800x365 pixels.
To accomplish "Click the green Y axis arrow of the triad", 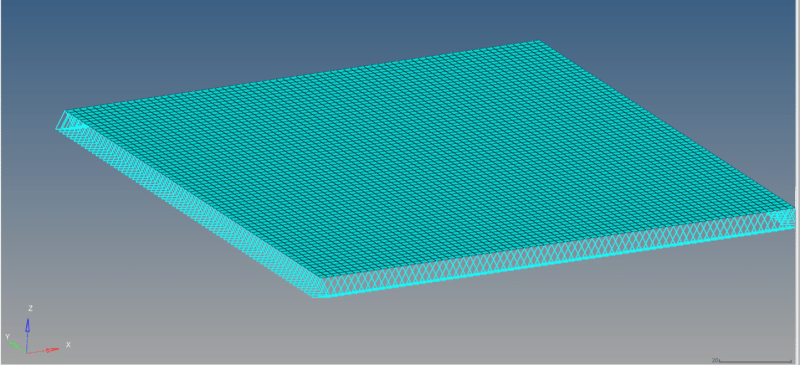I will point(18,347).
